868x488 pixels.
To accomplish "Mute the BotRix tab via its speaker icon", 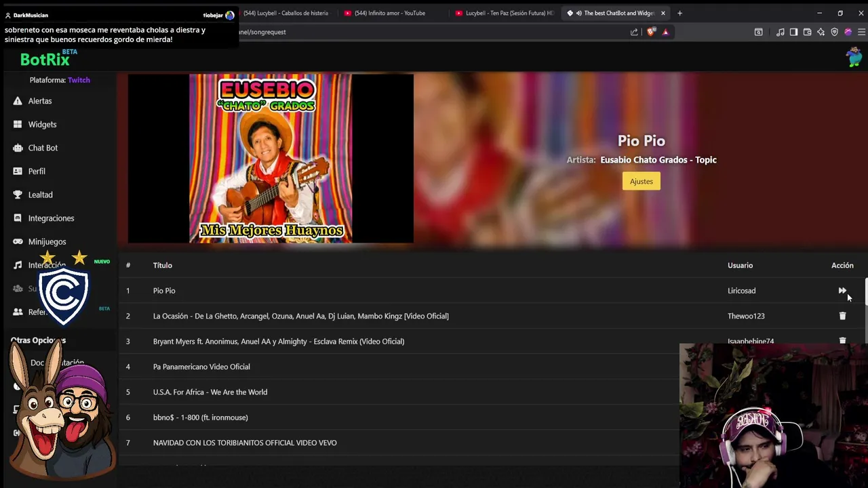I will tap(578, 13).
